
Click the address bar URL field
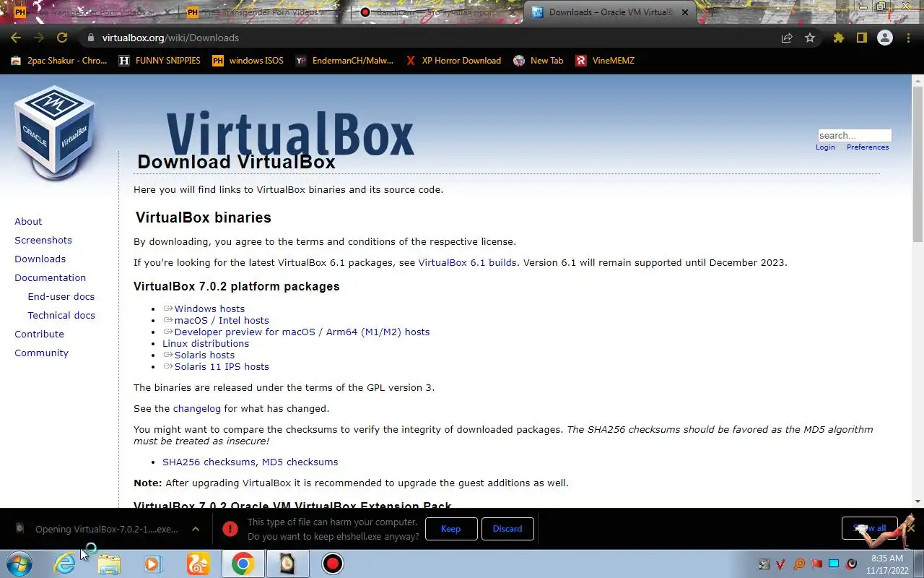pos(433,38)
